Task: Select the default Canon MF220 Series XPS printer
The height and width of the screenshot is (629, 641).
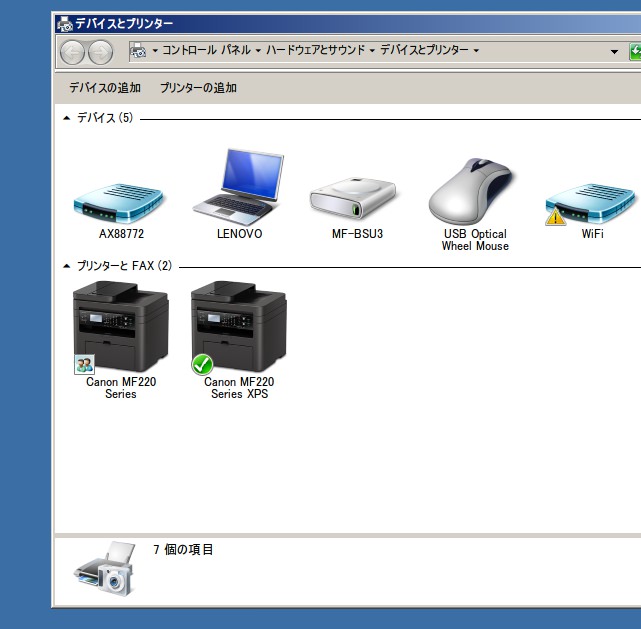Action: (239, 327)
